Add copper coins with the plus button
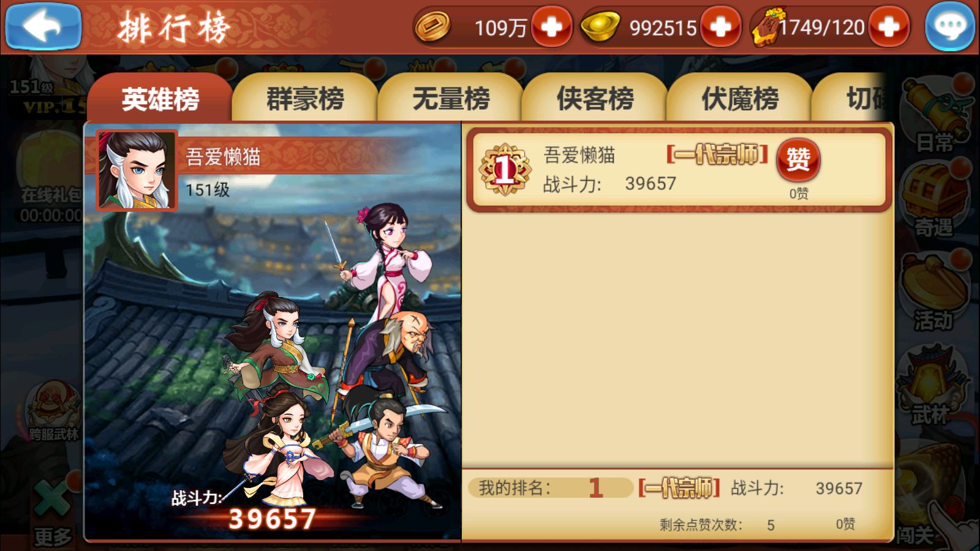This screenshot has height=551, width=980. pos(551,27)
